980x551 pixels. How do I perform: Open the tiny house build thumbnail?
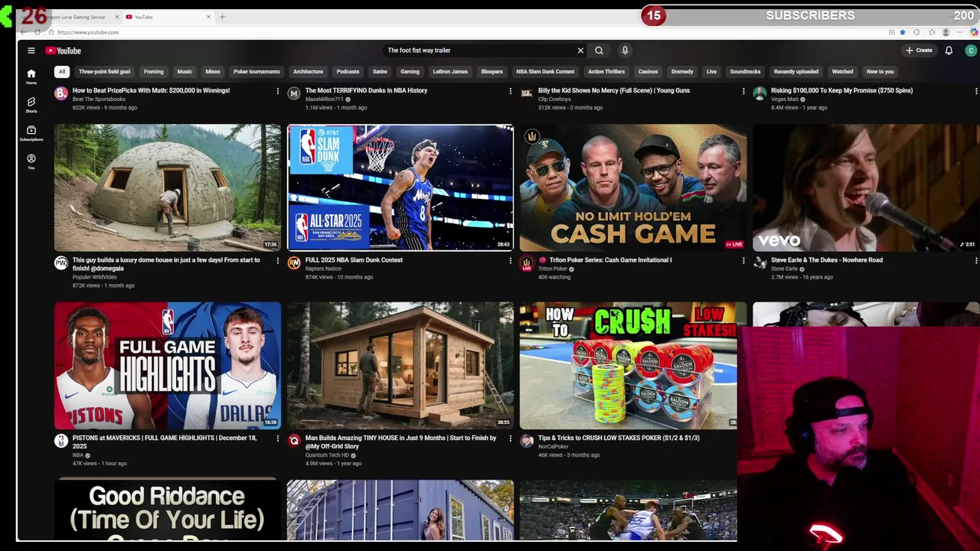400,366
